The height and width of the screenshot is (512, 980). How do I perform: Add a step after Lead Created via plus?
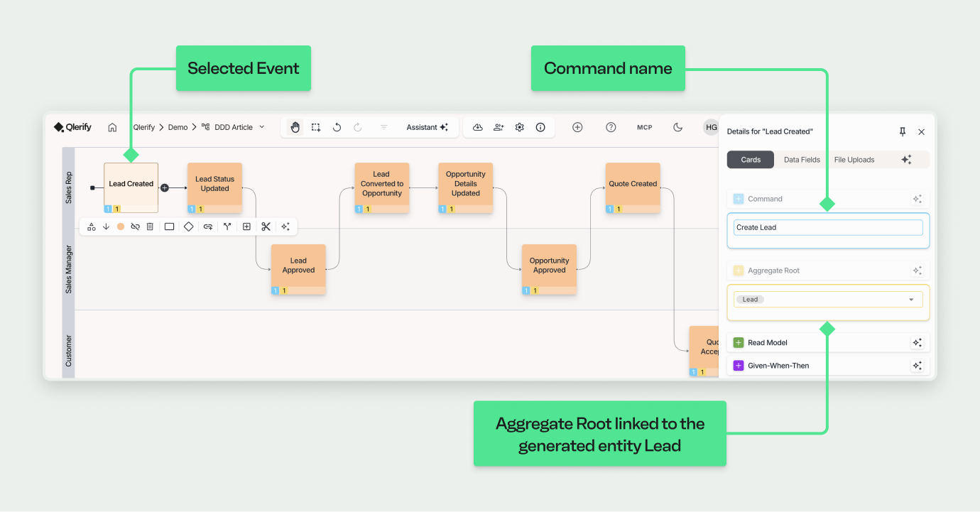tap(165, 187)
